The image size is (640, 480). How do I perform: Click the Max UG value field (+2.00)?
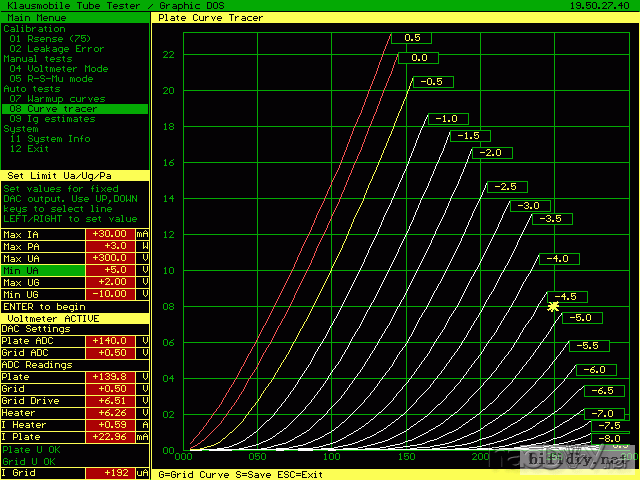[x=110, y=282]
